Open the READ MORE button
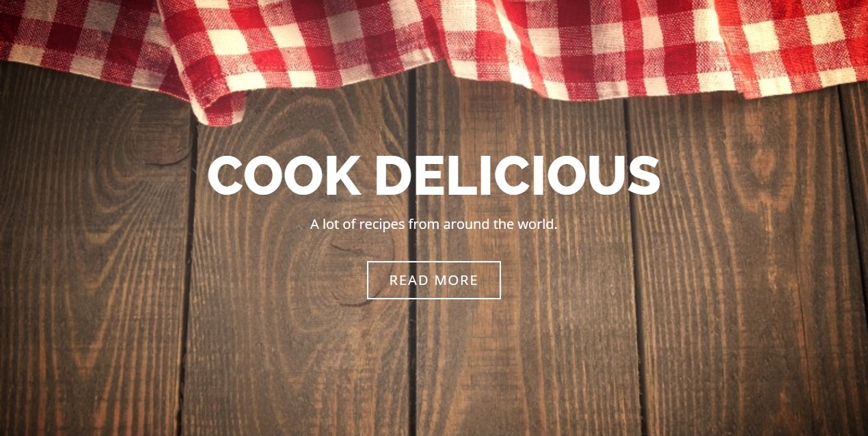868x436 pixels. 434,280
